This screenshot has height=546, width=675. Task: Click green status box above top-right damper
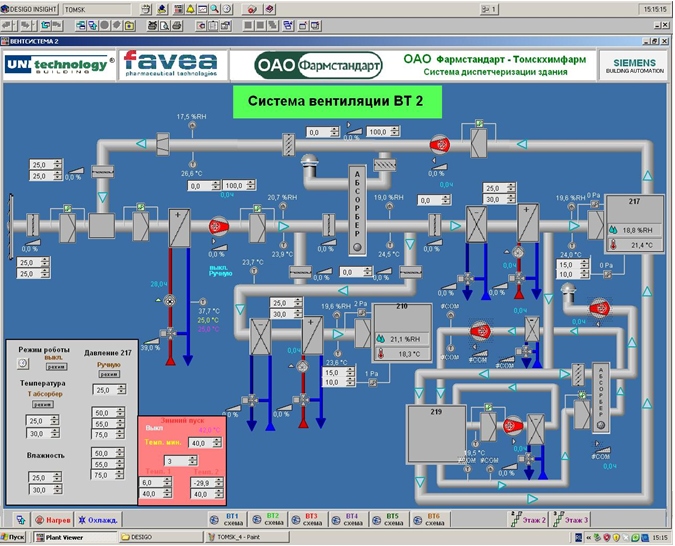479,124
